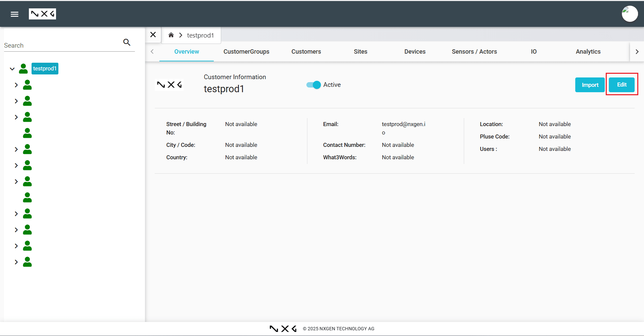Viewport: 644px width, 336px height.
Task: Open the Sensors / Actors tab
Action: (x=474, y=52)
